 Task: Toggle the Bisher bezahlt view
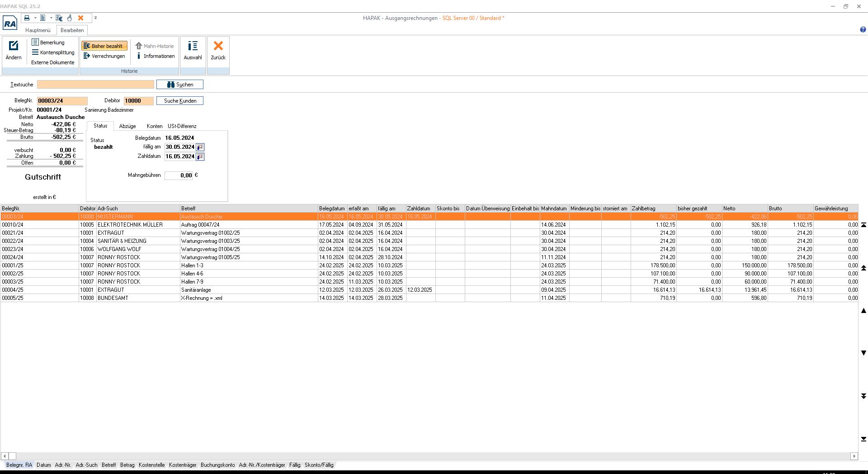(104, 46)
